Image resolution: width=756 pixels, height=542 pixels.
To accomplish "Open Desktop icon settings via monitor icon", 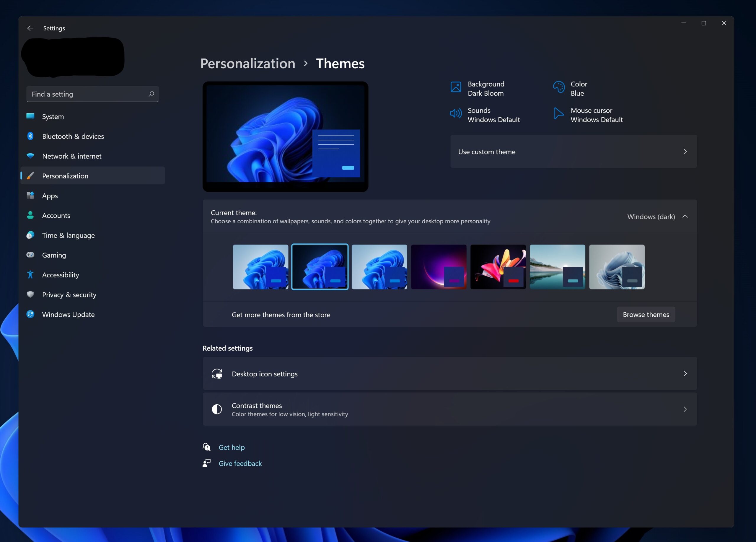I will click(x=217, y=374).
